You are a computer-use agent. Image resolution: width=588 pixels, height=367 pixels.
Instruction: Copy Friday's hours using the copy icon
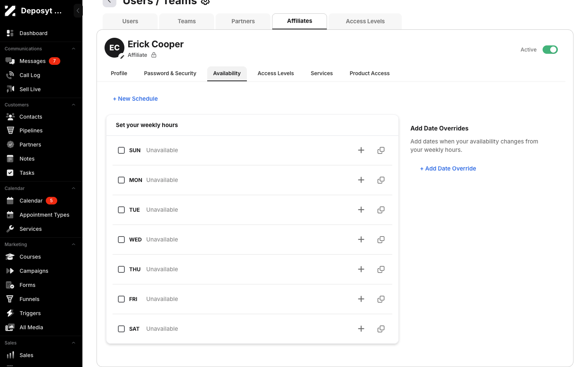pos(381,299)
